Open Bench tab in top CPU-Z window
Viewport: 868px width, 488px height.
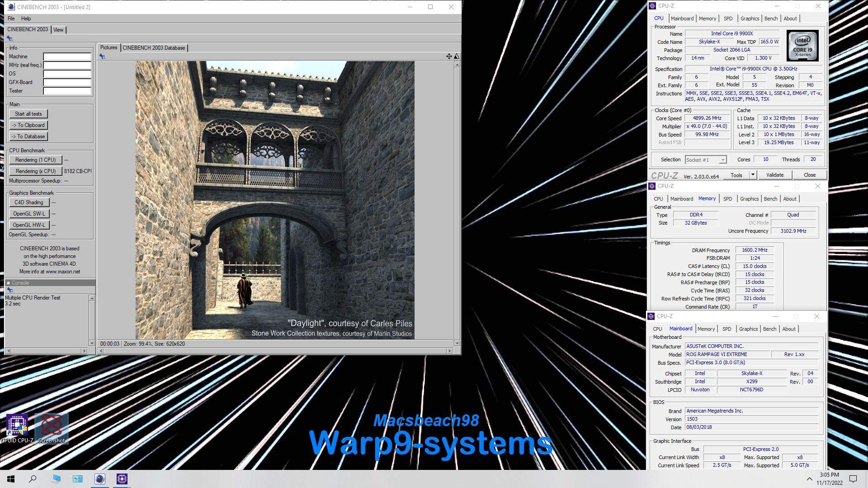771,19
